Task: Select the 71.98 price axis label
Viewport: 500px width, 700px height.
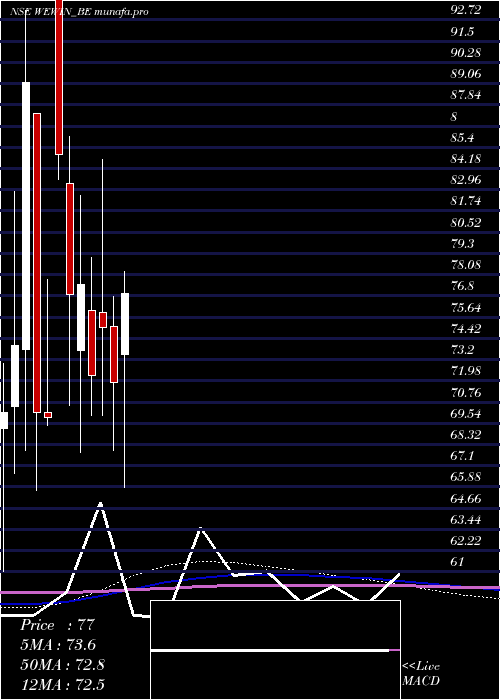Action: 466,371
